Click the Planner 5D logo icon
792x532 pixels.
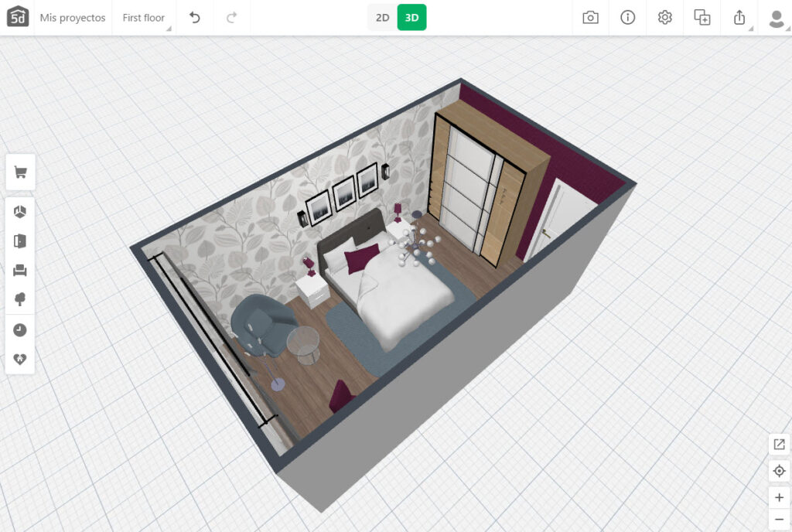(17, 17)
